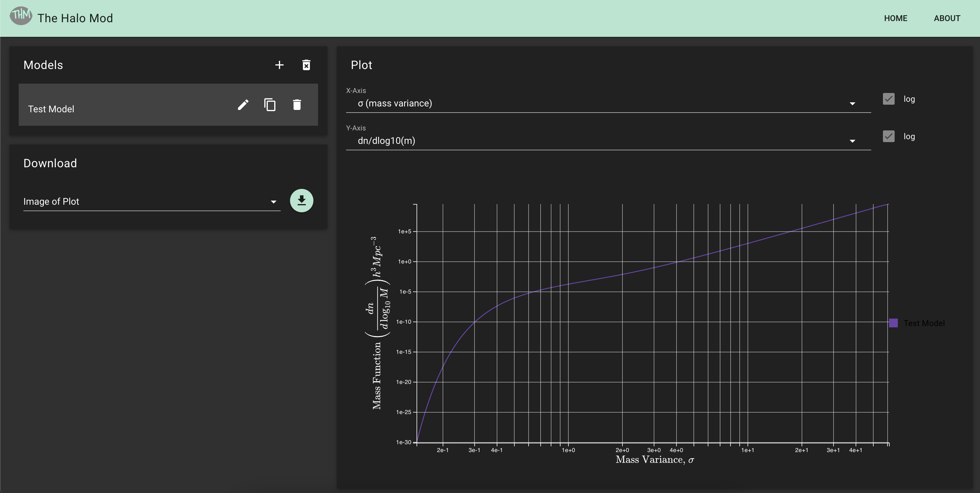Click the green download button
This screenshot has height=493, width=980.
coord(301,201)
